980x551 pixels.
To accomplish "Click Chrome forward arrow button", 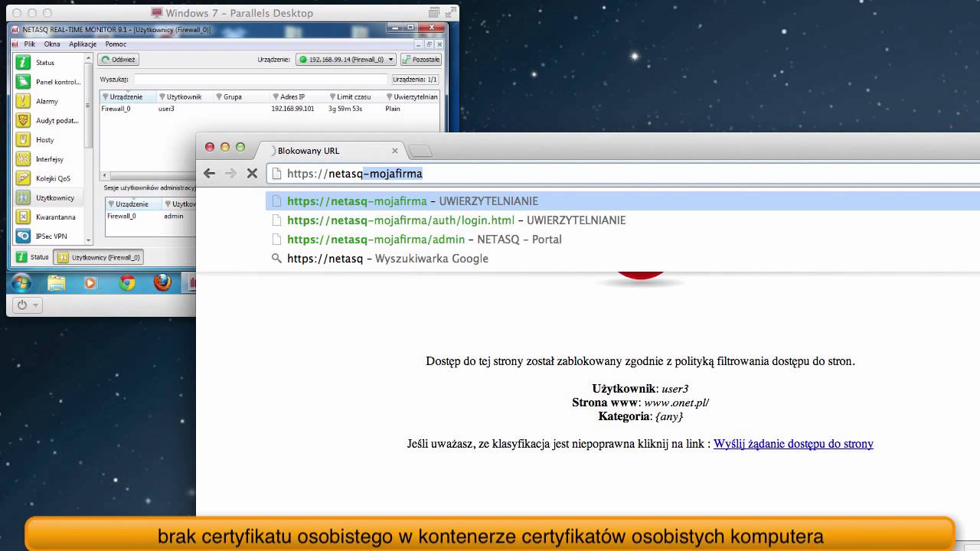I will point(230,174).
